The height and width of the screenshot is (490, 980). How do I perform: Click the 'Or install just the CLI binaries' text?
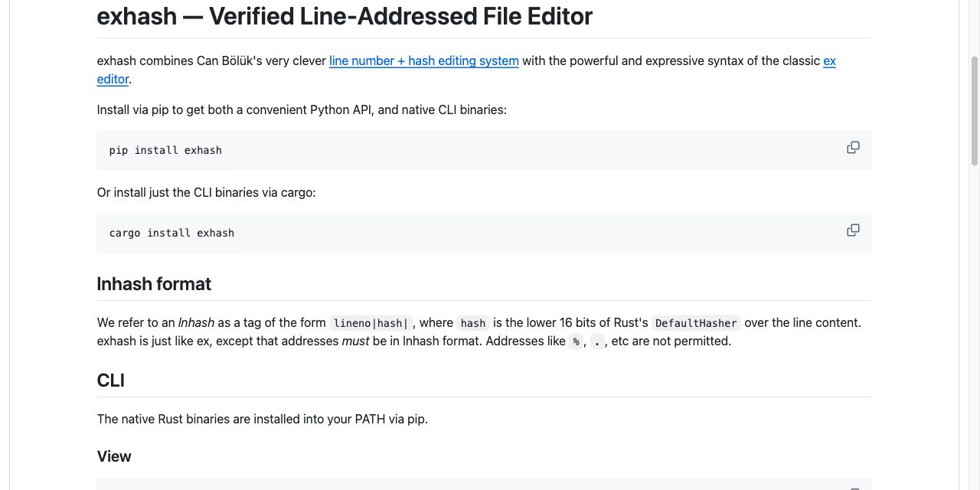point(206,192)
